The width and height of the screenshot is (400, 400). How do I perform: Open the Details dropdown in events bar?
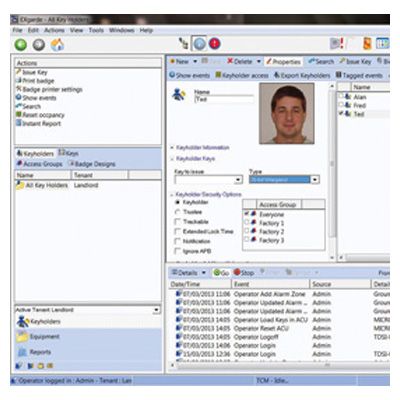tap(203, 273)
